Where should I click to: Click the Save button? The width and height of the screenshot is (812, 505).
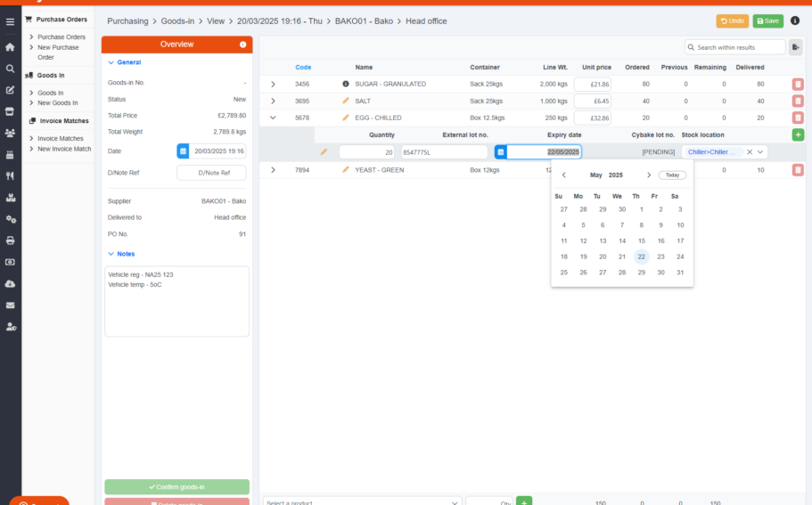coord(768,21)
